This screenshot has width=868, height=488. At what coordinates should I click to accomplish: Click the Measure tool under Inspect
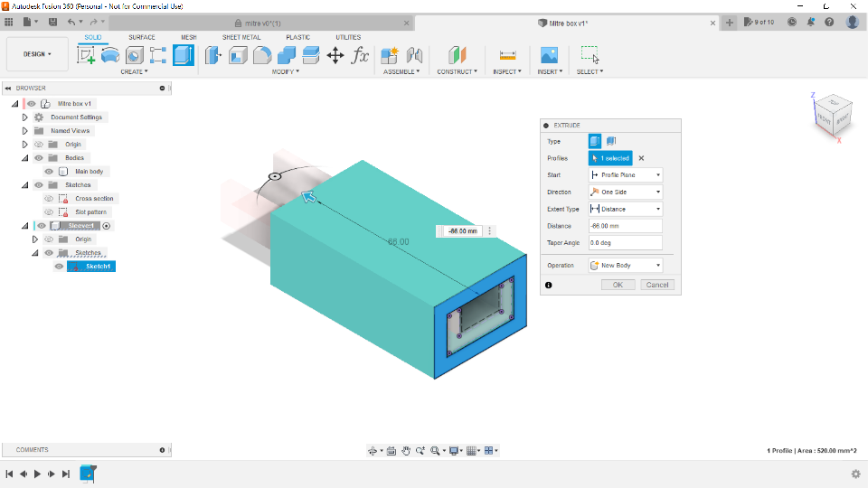(x=507, y=55)
